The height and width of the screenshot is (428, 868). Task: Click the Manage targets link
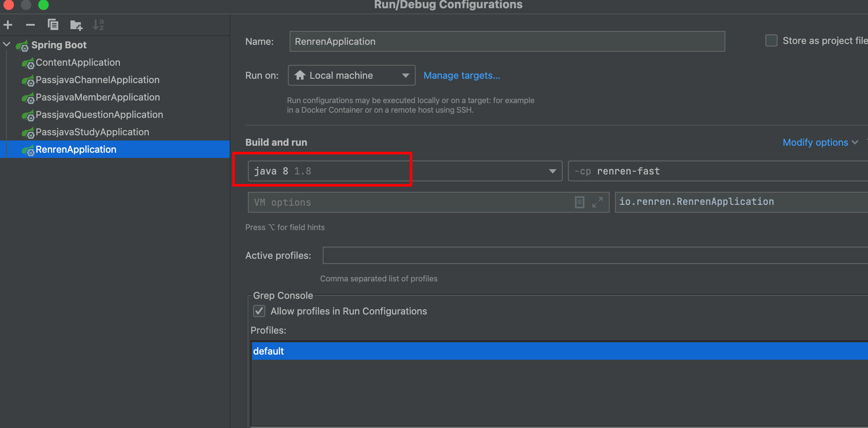point(461,76)
